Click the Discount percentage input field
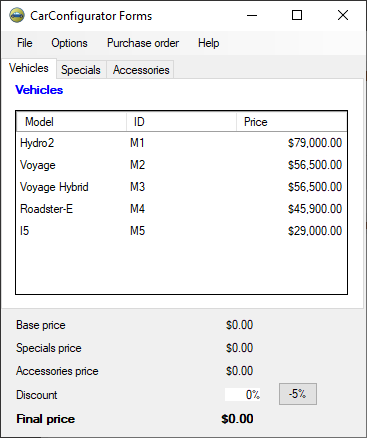Viewport: 367px width, 438px height. [x=242, y=395]
